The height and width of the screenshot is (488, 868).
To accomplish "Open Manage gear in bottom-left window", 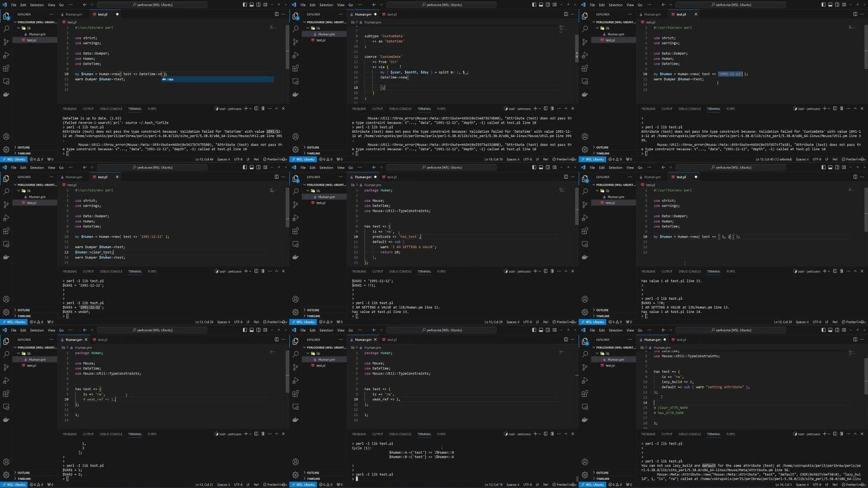I will point(6,475).
